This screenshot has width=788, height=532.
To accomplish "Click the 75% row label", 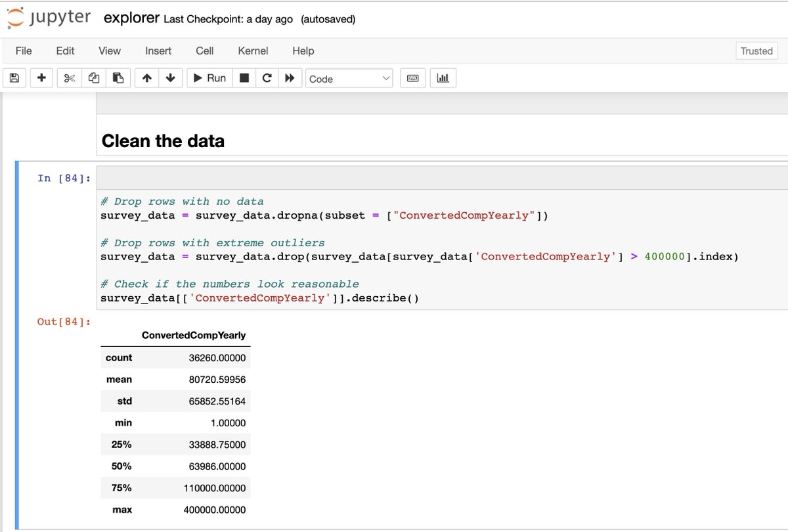I will click(121, 488).
